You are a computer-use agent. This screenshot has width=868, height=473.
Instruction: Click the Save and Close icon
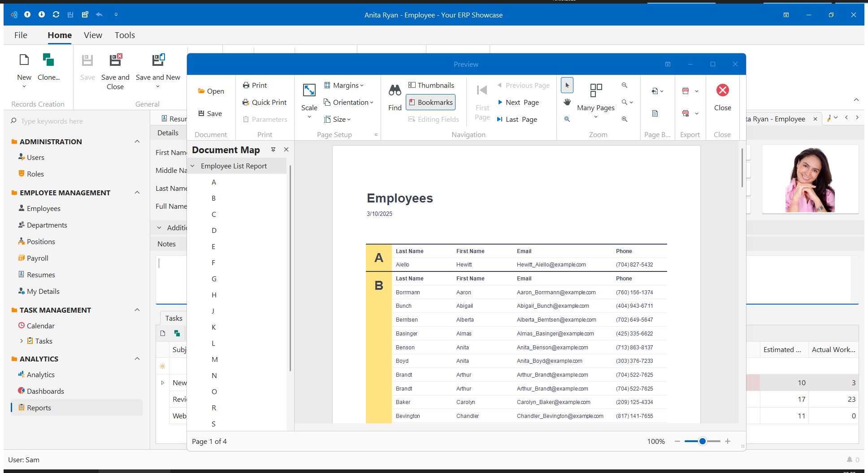click(115, 60)
